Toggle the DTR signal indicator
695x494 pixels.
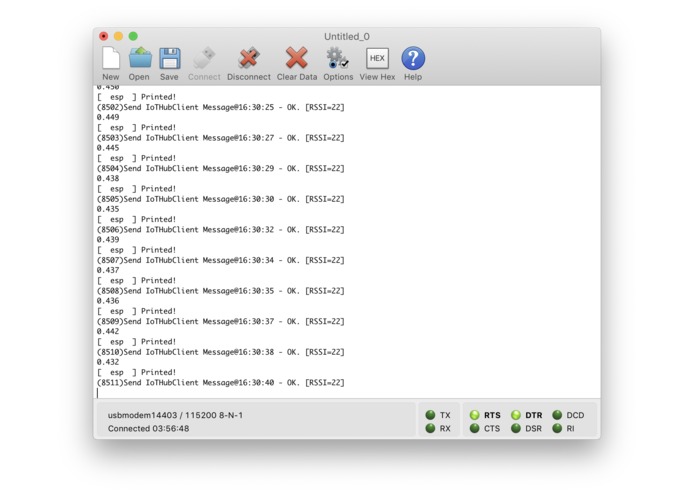click(x=516, y=415)
